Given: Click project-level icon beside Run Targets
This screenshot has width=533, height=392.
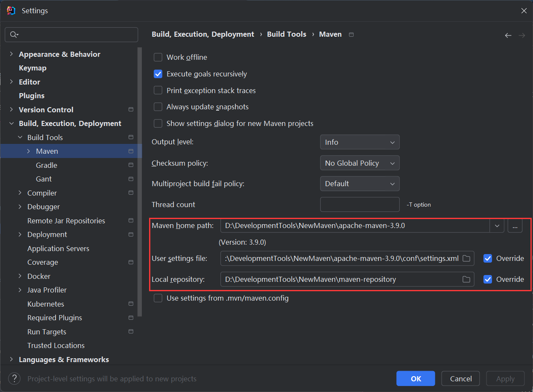Looking at the screenshot, I should [131, 332].
